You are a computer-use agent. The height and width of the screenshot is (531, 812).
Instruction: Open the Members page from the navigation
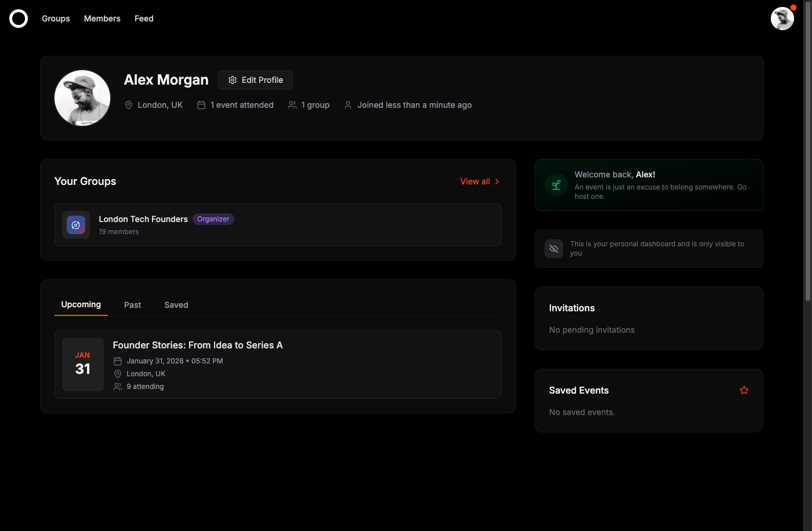coord(102,18)
